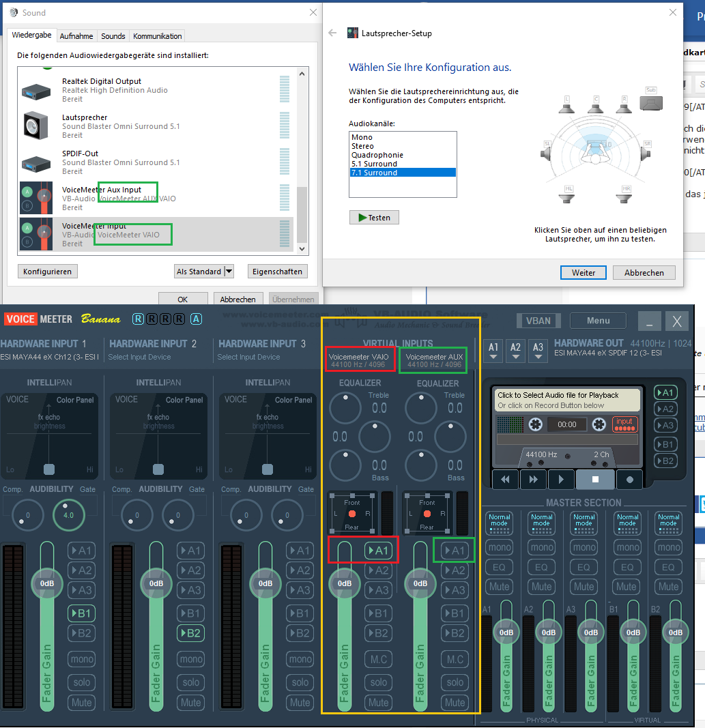The height and width of the screenshot is (728, 705).
Task: Click the first R indicator in the Voicemeeter header
Action: click(x=137, y=319)
